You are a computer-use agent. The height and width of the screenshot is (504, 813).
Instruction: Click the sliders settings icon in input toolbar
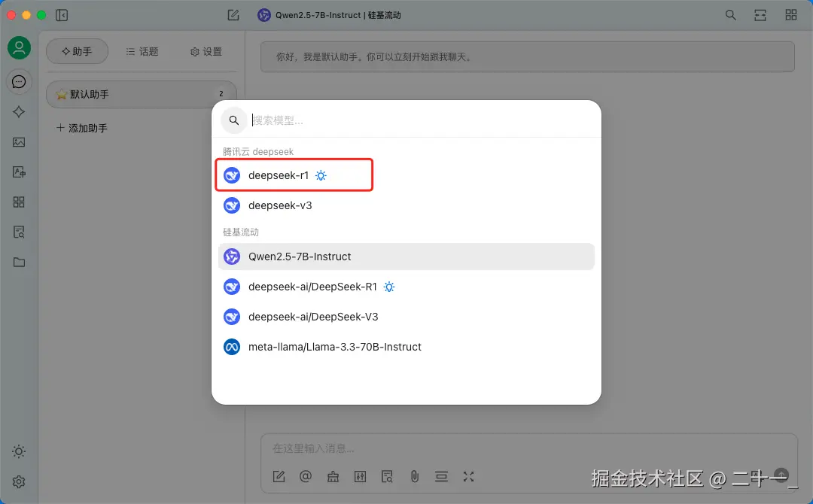point(360,477)
